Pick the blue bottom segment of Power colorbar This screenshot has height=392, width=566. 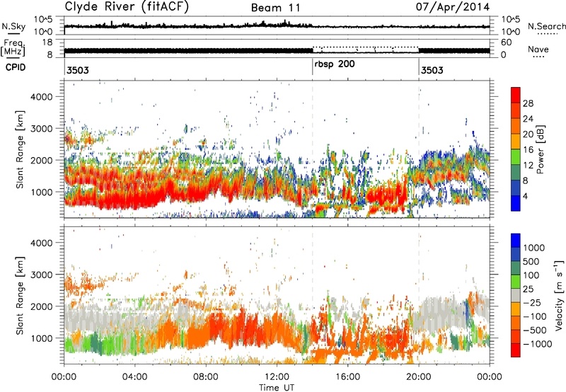(x=516, y=203)
